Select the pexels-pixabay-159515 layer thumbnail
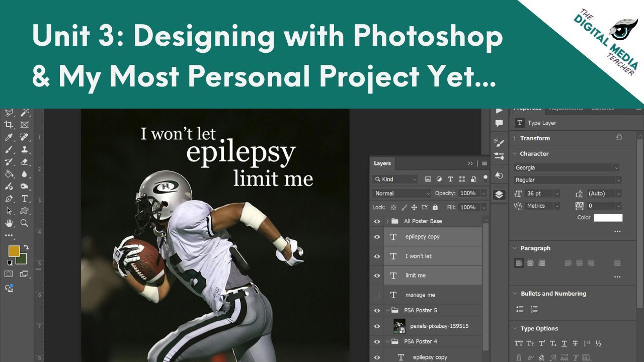 tap(399, 326)
